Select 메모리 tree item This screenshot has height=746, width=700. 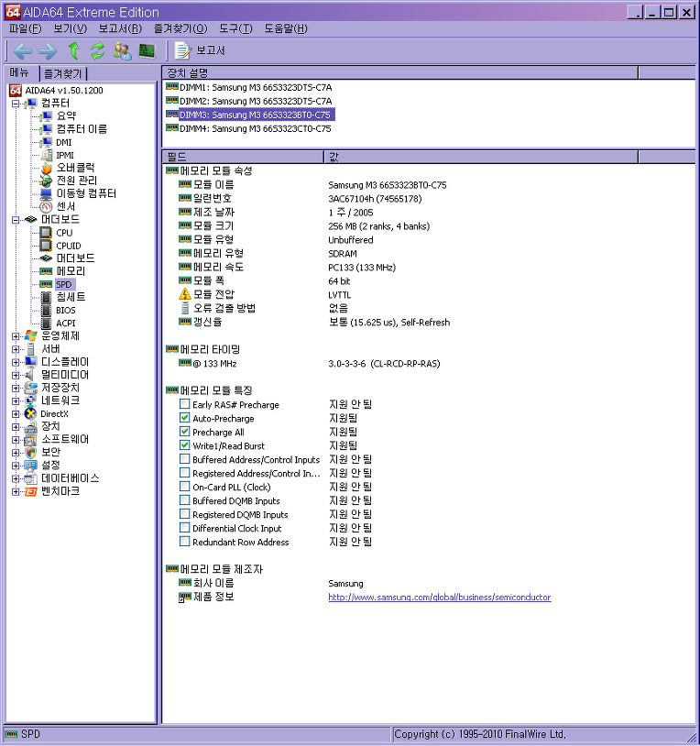coord(71,271)
